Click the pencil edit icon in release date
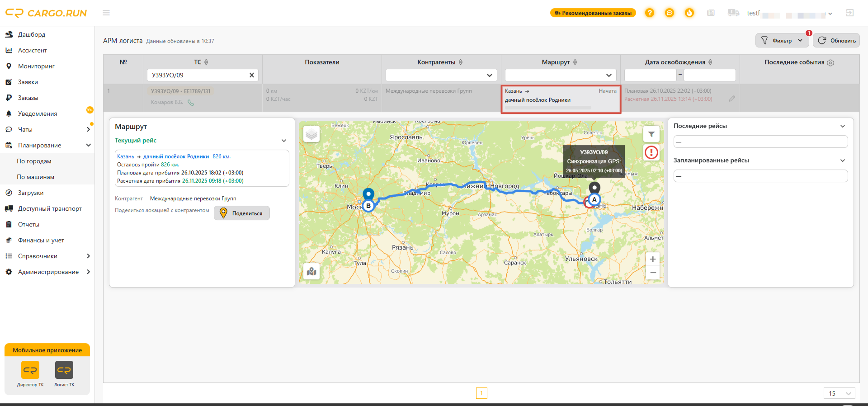This screenshot has height=406, width=868. 731,99
